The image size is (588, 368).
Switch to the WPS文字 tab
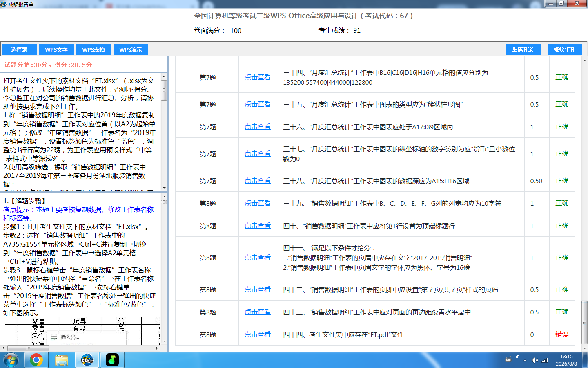(x=56, y=49)
